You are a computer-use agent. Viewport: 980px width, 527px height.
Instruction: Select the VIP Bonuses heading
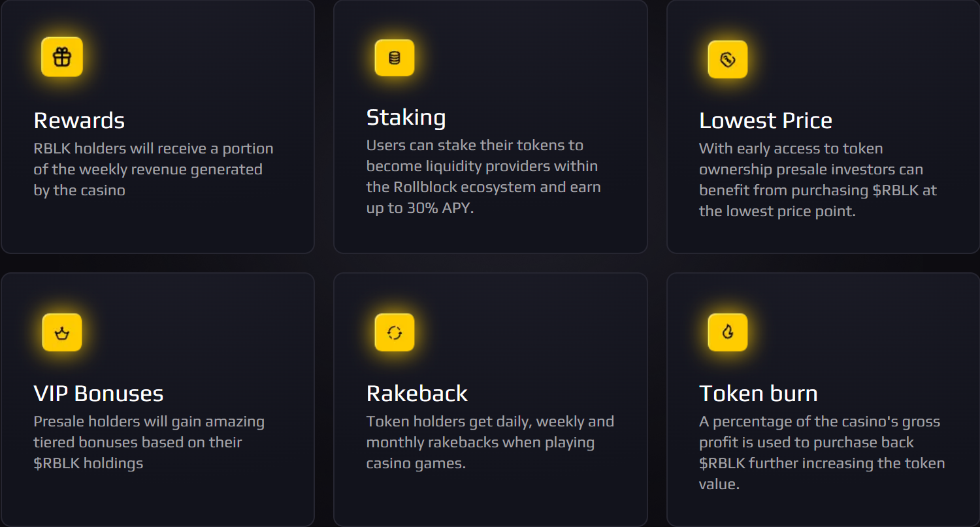click(x=99, y=393)
